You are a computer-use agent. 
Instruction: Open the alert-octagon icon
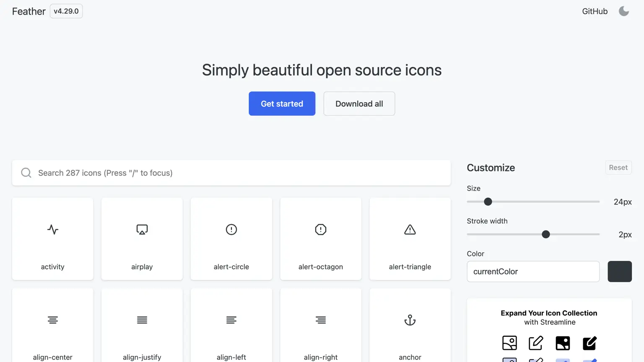320,230
